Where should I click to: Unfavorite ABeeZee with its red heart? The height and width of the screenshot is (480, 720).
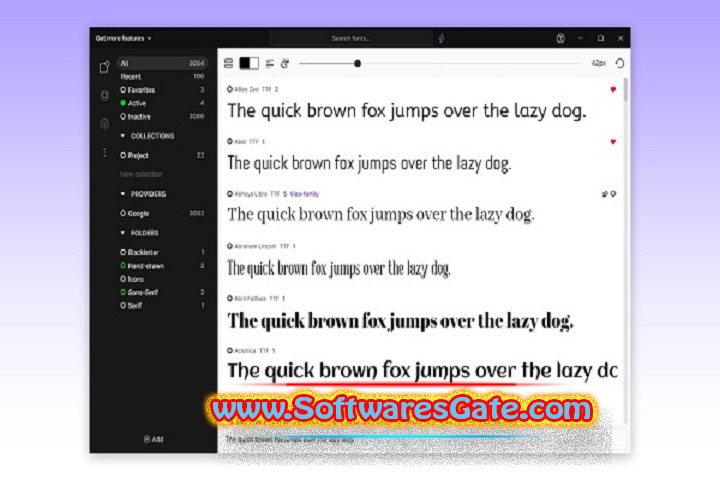pyautogui.click(x=613, y=90)
